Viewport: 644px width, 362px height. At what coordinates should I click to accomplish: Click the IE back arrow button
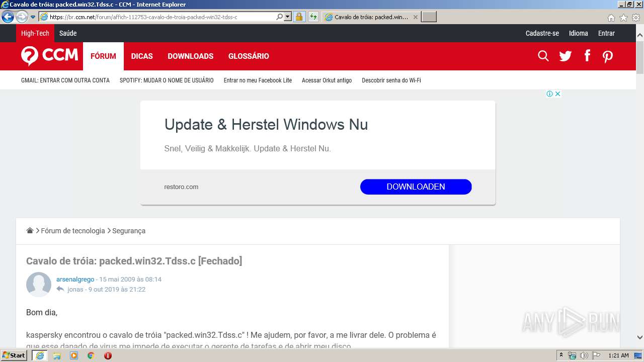pos(8,17)
